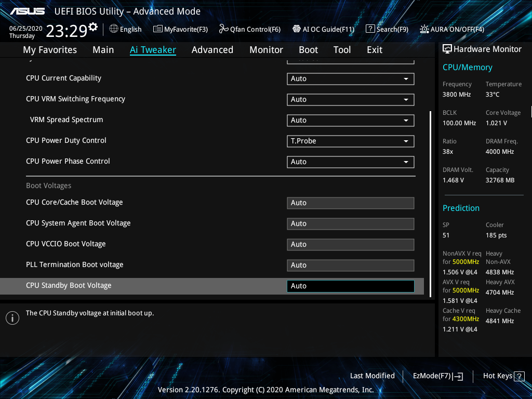Click Boot Voltages section heading
The width and height of the screenshot is (532, 399).
[x=48, y=185]
